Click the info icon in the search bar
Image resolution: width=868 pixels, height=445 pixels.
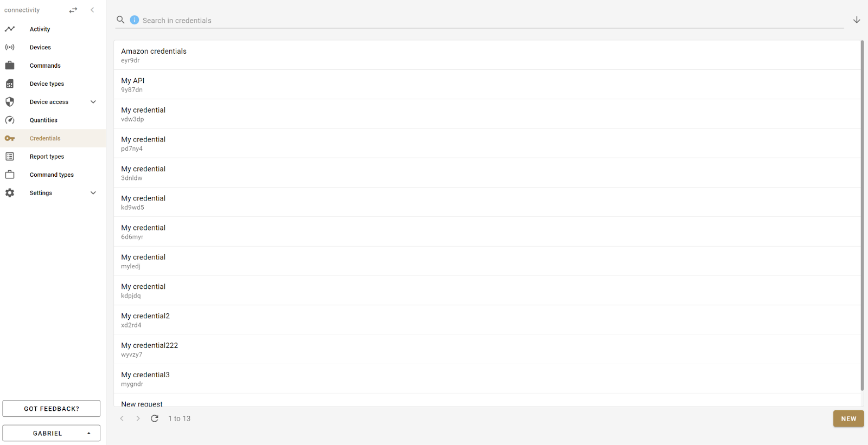[135, 20]
